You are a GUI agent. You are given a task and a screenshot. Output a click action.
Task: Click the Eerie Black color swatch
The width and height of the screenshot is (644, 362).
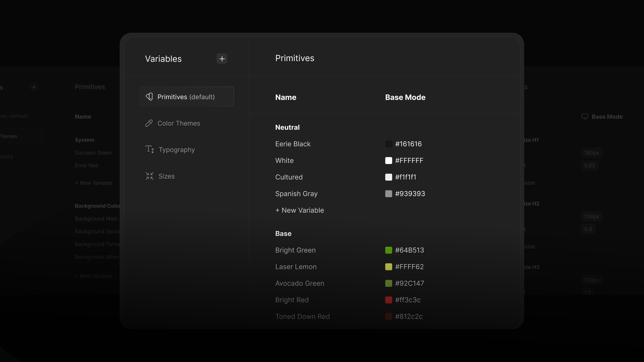pyautogui.click(x=388, y=144)
